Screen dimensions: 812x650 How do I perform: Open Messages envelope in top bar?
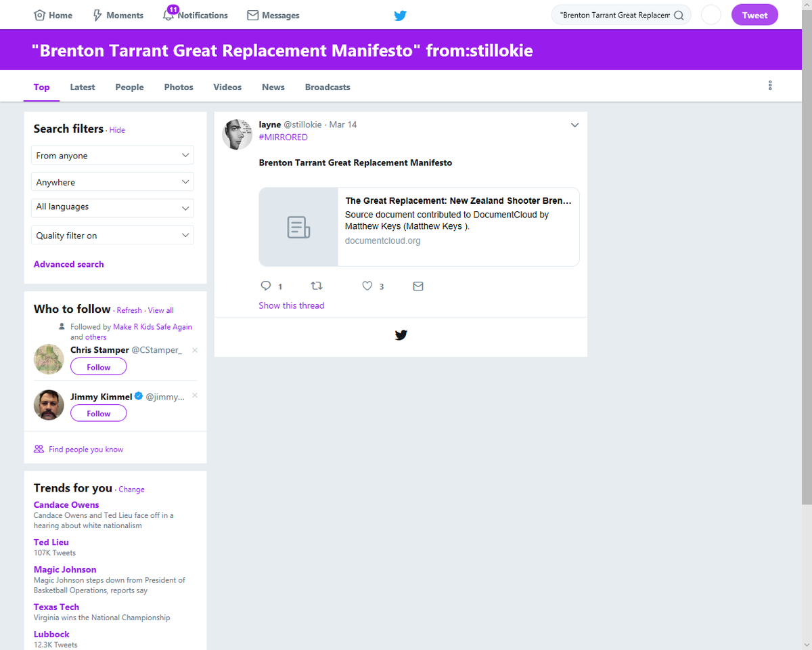pyautogui.click(x=273, y=15)
